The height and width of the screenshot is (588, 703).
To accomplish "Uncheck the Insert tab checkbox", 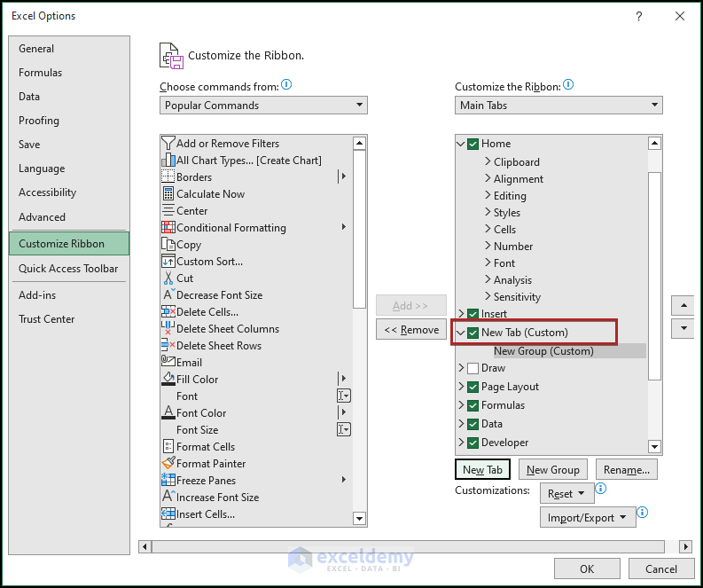I will [x=473, y=313].
